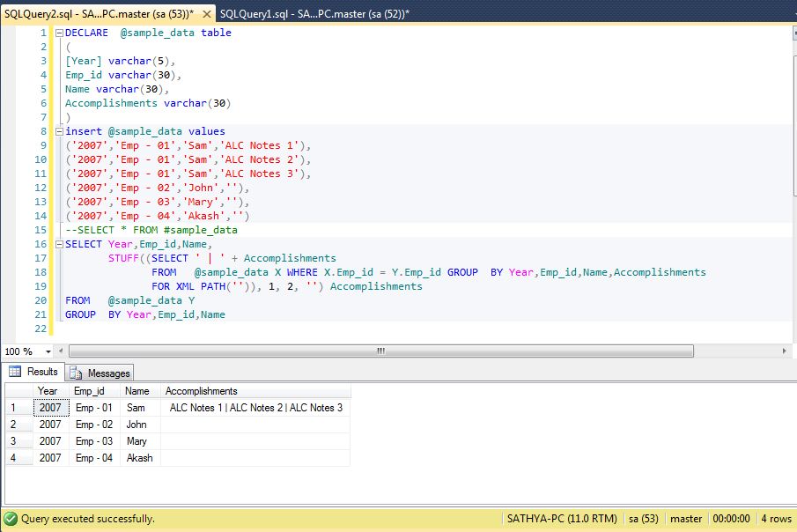Click the Sam name cell
Viewport: 797px width, 532px height.
[x=140, y=408]
